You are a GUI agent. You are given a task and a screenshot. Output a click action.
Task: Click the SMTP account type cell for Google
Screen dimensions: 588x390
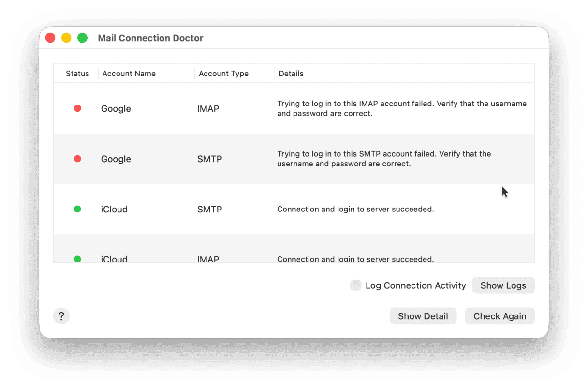(x=209, y=159)
